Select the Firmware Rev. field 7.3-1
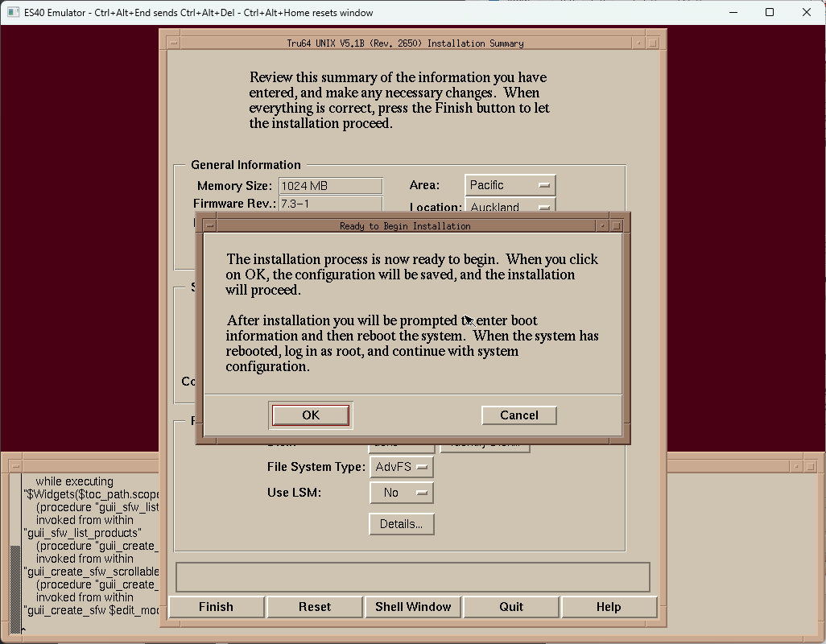Screen dimensions: 826x644 (x=330, y=203)
